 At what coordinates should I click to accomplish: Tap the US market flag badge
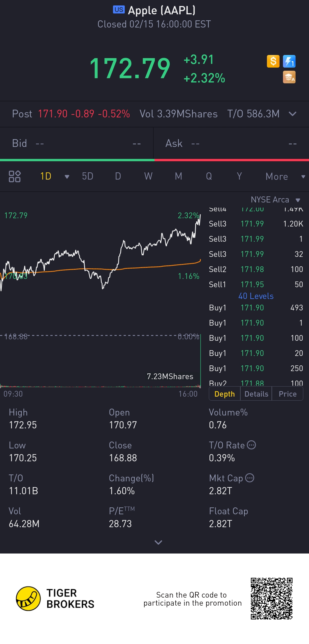119,10
